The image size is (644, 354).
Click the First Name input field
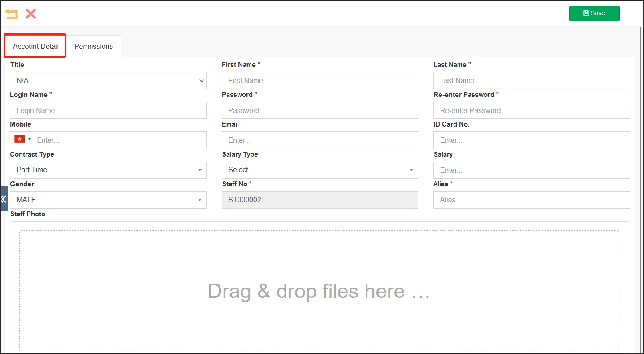click(x=320, y=81)
